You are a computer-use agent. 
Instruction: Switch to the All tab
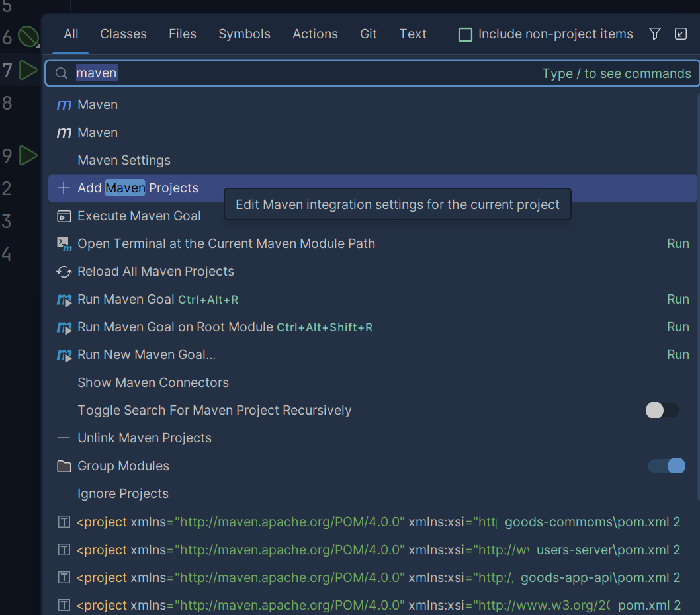point(71,34)
